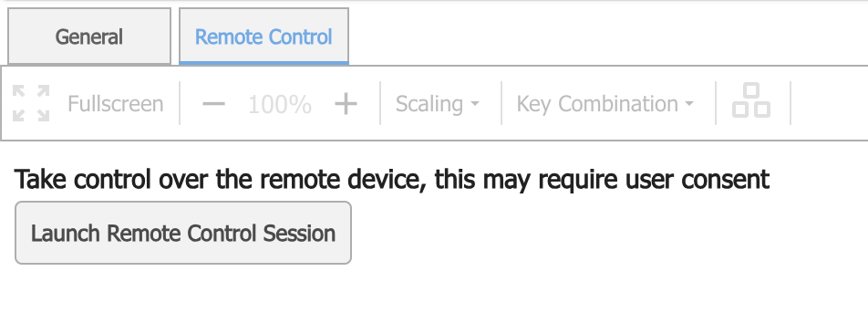Switch to the General tab

click(x=89, y=37)
